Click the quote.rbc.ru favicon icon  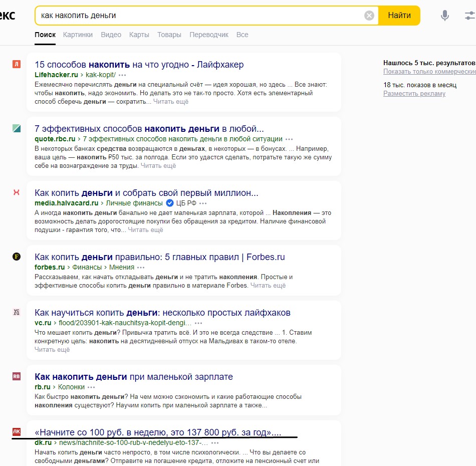17,128
